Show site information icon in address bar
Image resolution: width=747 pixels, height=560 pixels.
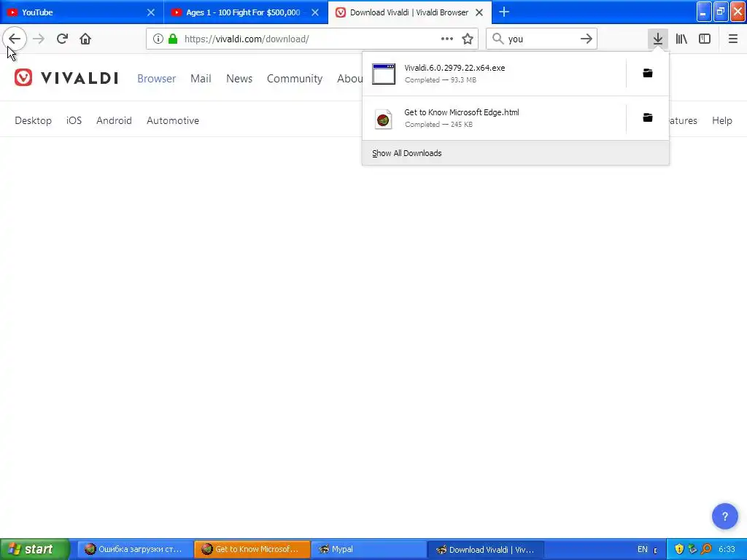[x=158, y=39]
